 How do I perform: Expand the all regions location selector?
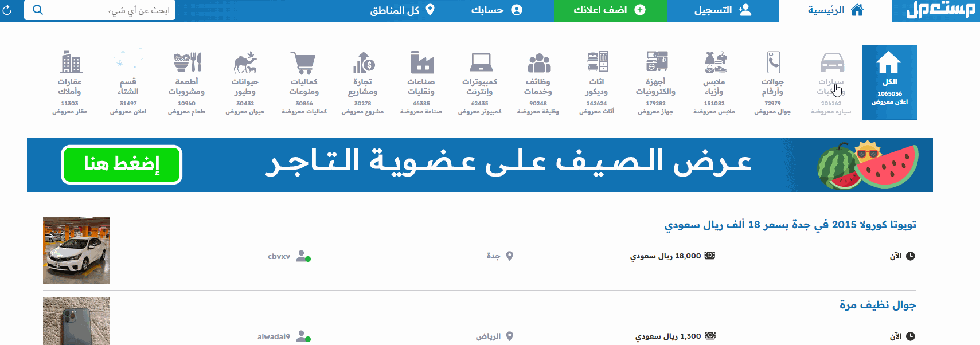(x=402, y=10)
